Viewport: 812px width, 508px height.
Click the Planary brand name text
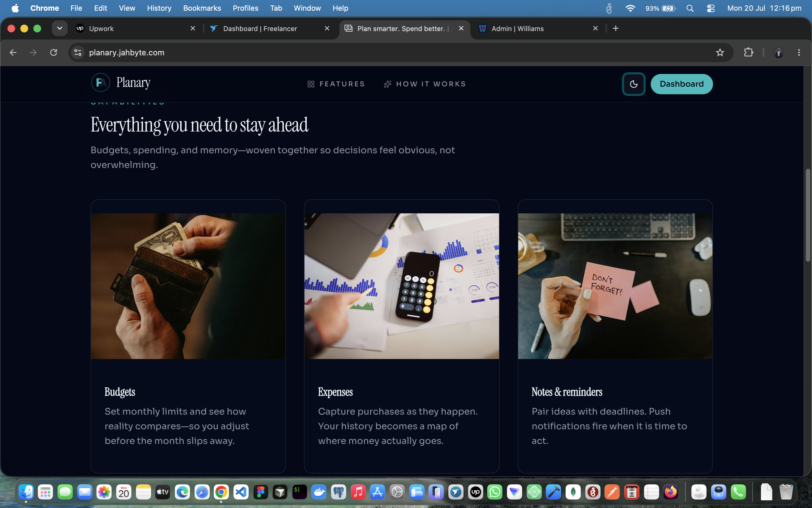coord(133,83)
